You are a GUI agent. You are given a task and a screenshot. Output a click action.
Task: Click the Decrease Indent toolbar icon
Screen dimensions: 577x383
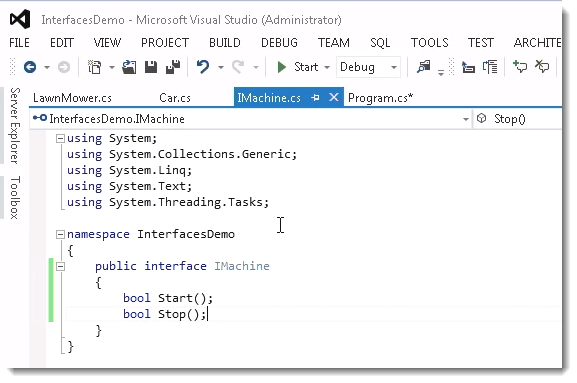click(468, 67)
